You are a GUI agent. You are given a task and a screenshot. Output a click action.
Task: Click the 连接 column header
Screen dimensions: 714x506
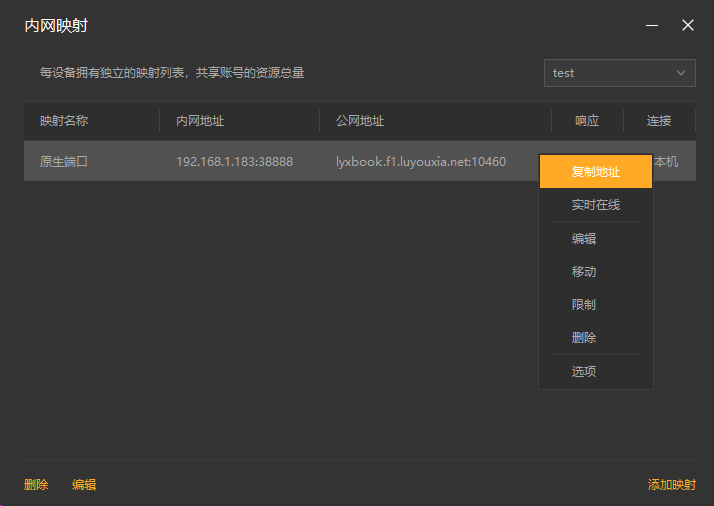(659, 121)
